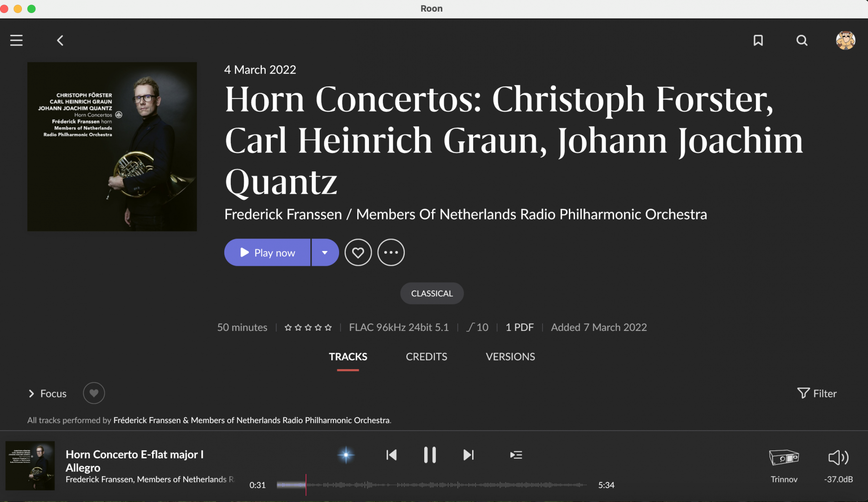Expand the Play now dropdown arrow
The height and width of the screenshot is (502, 868).
[x=325, y=252]
